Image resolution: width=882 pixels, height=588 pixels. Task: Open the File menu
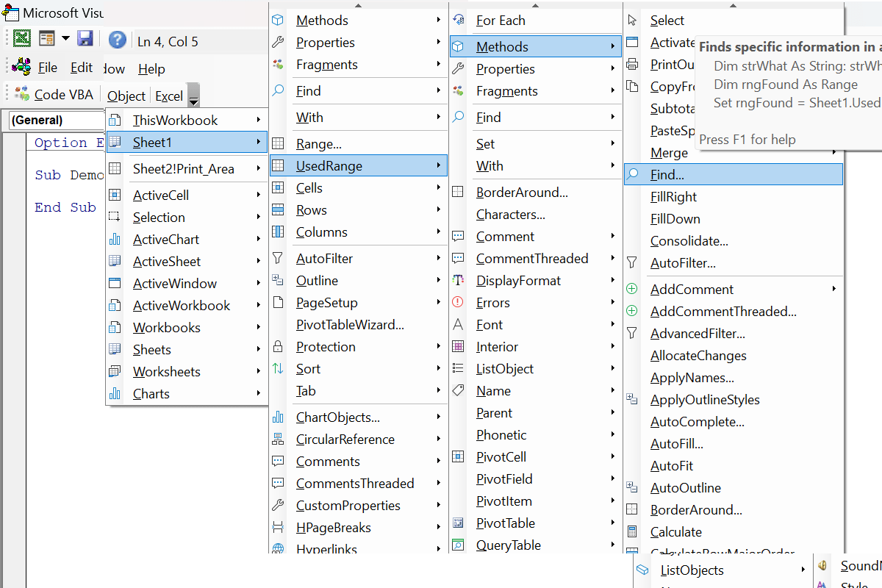click(48, 68)
